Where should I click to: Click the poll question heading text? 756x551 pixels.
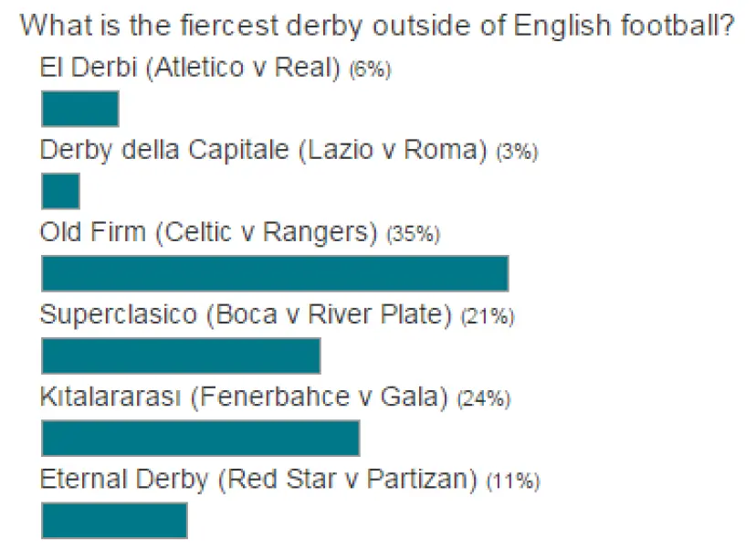[x=376, y=26]
